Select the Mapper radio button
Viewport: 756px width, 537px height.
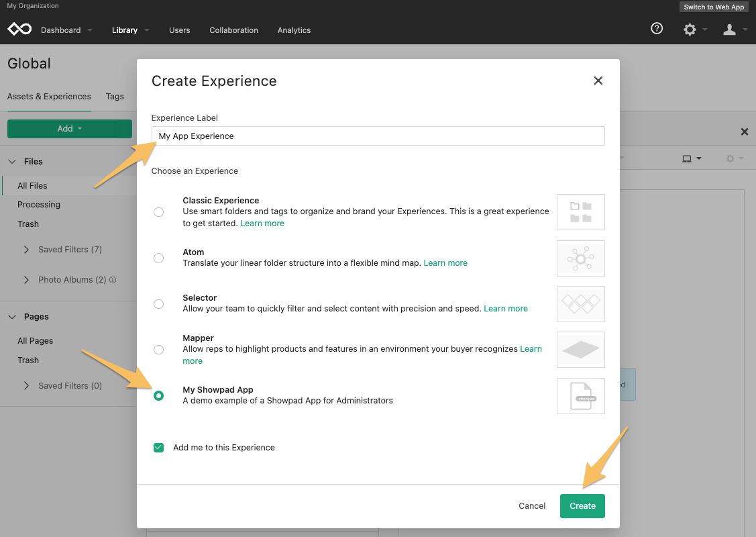tap(158, 350)
